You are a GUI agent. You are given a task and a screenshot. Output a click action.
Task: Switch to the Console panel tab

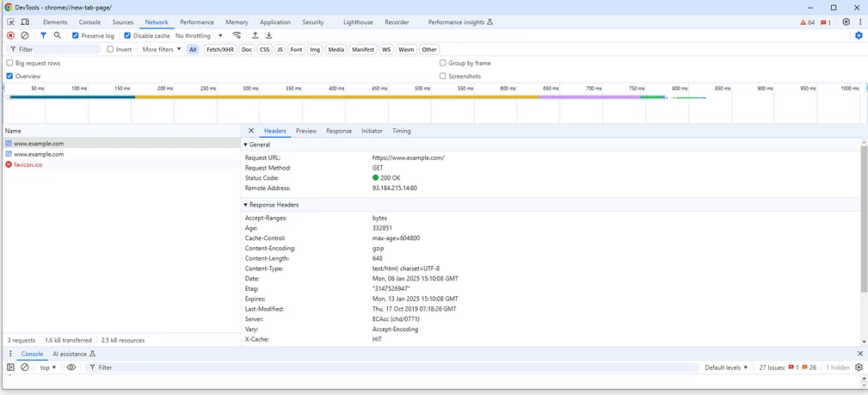[x=89, y=22]
